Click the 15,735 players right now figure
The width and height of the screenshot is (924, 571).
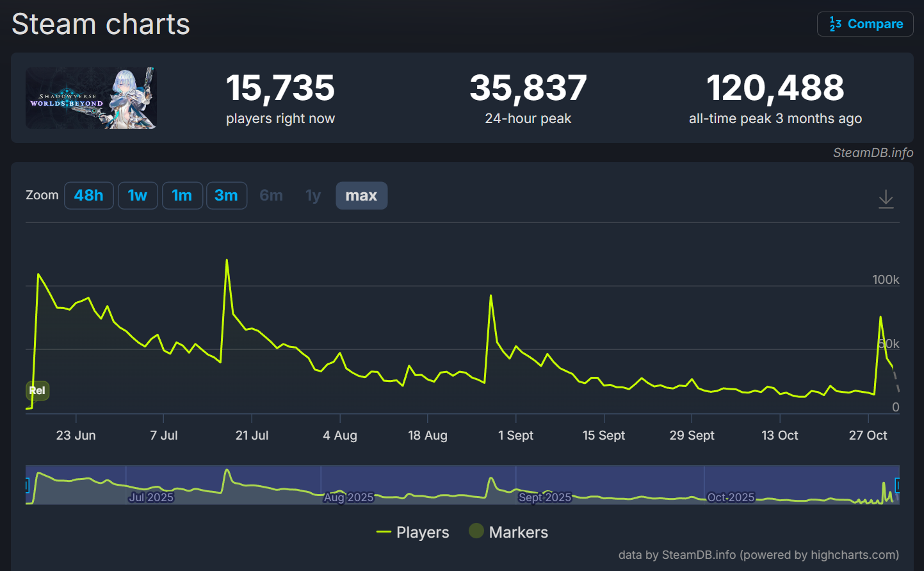click(x=280, y=88)
